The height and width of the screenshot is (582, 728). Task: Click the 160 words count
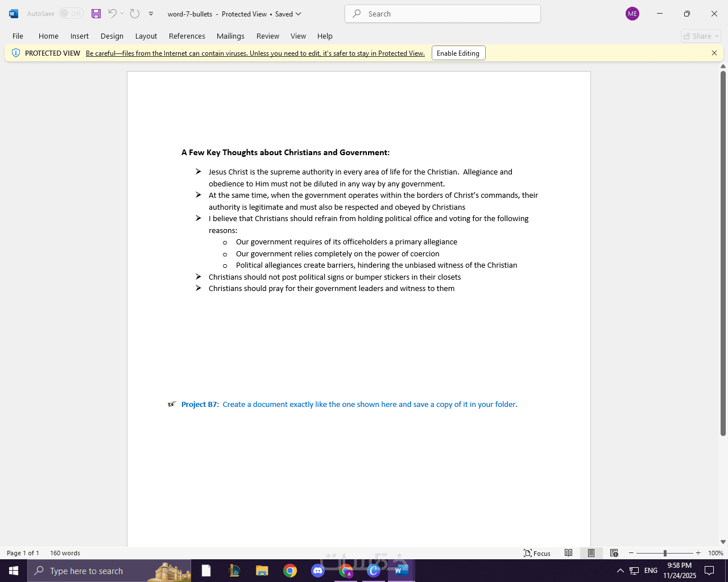[65, 553]
